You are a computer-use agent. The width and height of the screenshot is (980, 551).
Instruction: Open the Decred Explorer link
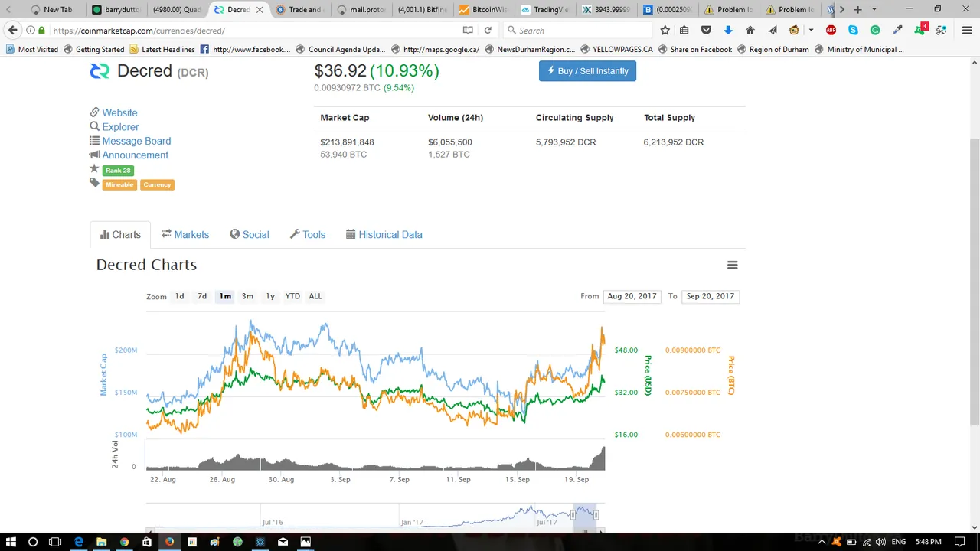pos(120,127)
